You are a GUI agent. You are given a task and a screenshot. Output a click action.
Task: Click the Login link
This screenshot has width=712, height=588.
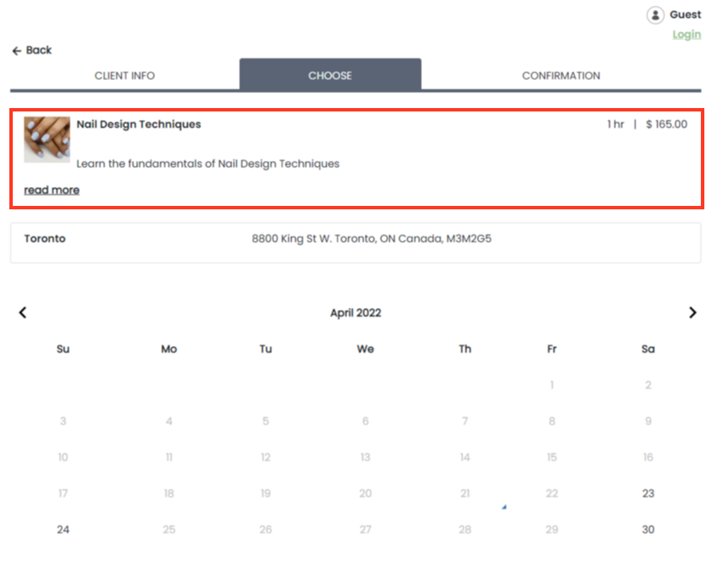point(686,35)
